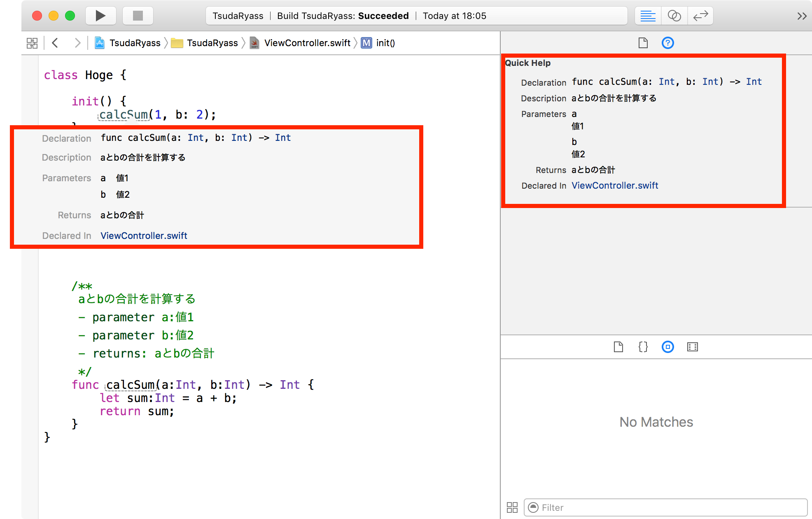Screen dimensions: 812x519
Task: Click the Stop button in the toolbar
Action: (138, 16)
